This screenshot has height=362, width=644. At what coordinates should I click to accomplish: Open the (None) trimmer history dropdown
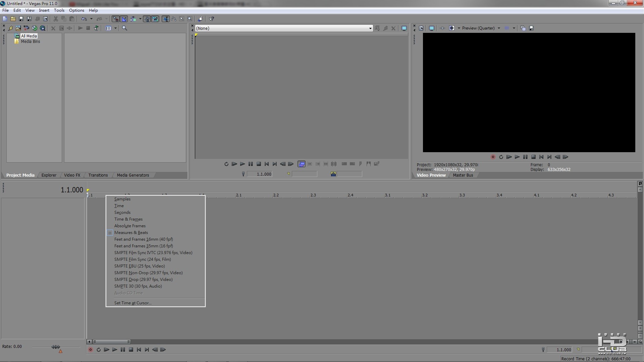[370, 28]
